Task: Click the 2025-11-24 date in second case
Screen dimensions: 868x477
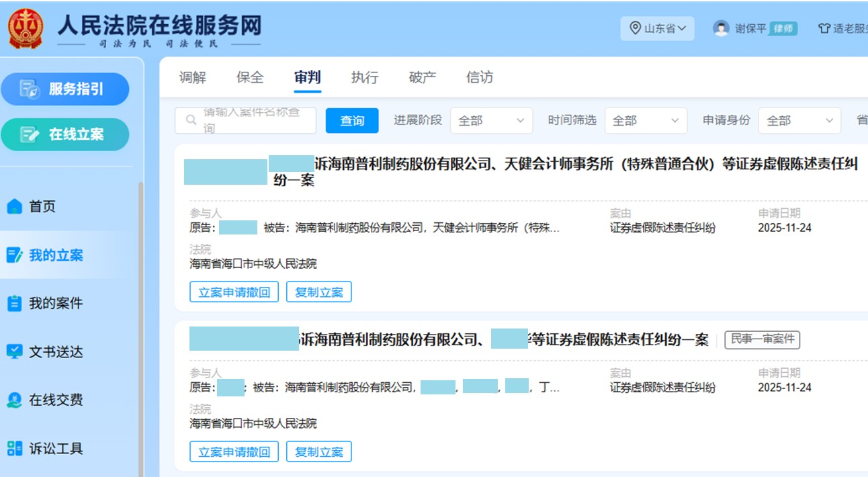Action: 785,388
